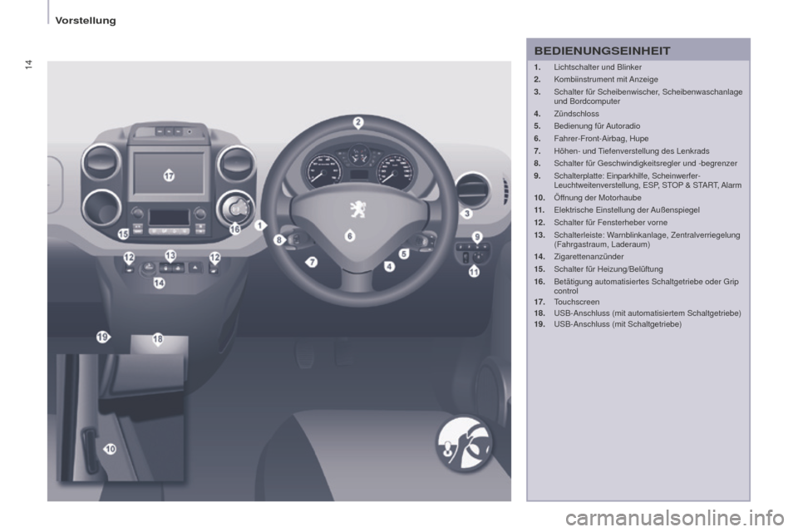Select 'Schalter für Fensterheber vorne'
Screen dimensions: 798x532
[610, 223]
